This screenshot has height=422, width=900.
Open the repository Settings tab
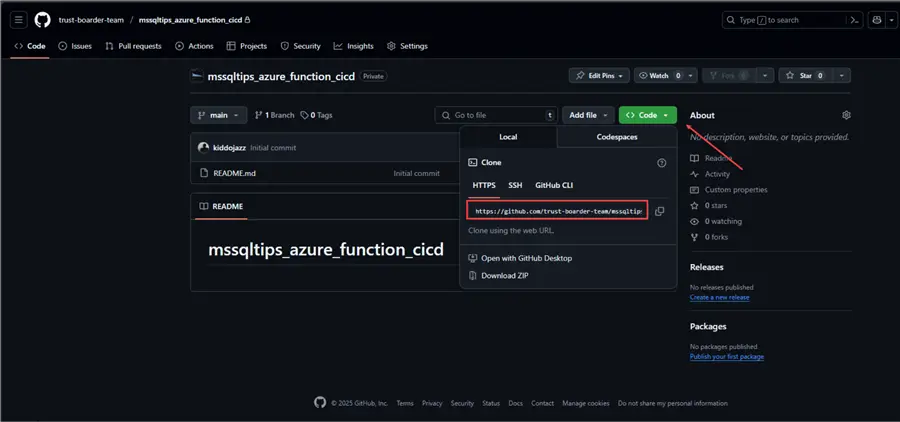407,46
